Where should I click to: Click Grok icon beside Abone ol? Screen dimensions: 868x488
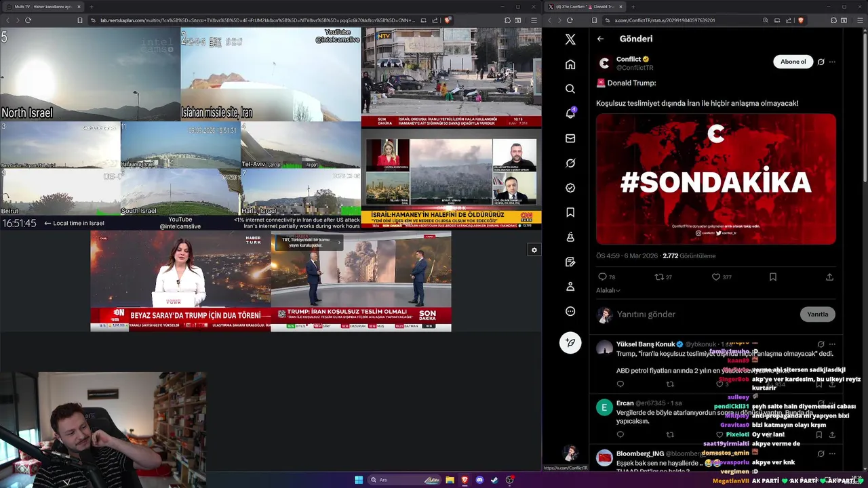821,62
